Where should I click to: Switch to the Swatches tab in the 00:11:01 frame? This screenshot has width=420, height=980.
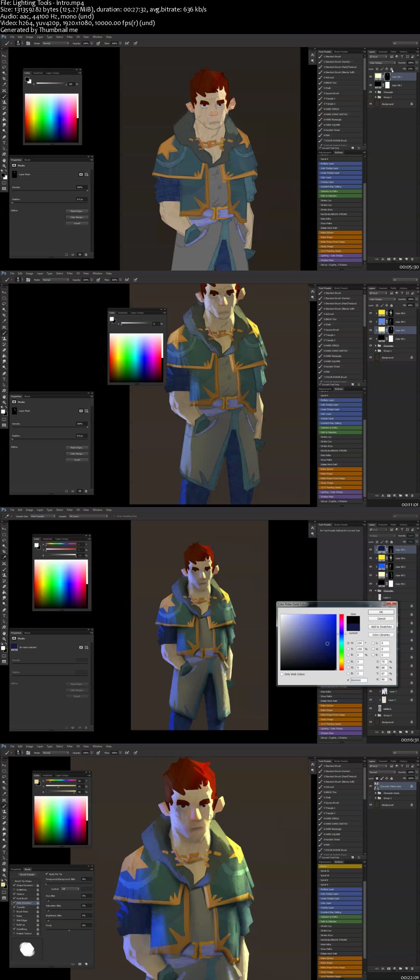pos(123,313)
